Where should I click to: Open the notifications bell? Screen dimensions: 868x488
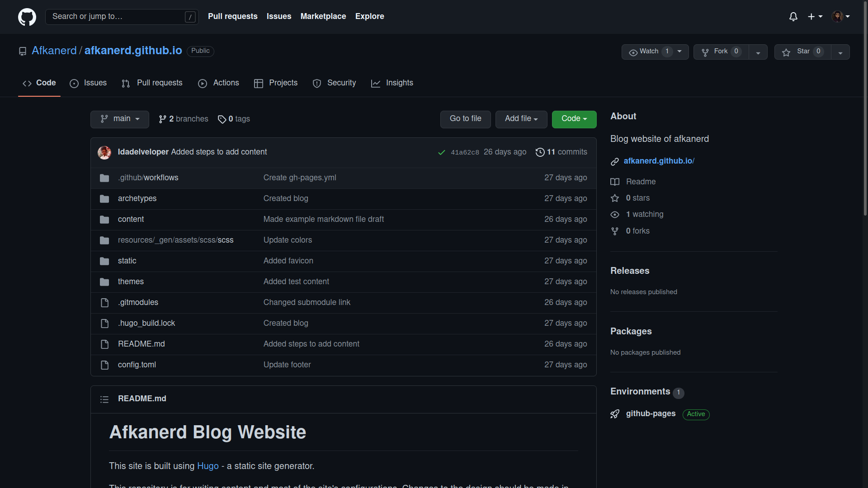[x=793, y=17]
